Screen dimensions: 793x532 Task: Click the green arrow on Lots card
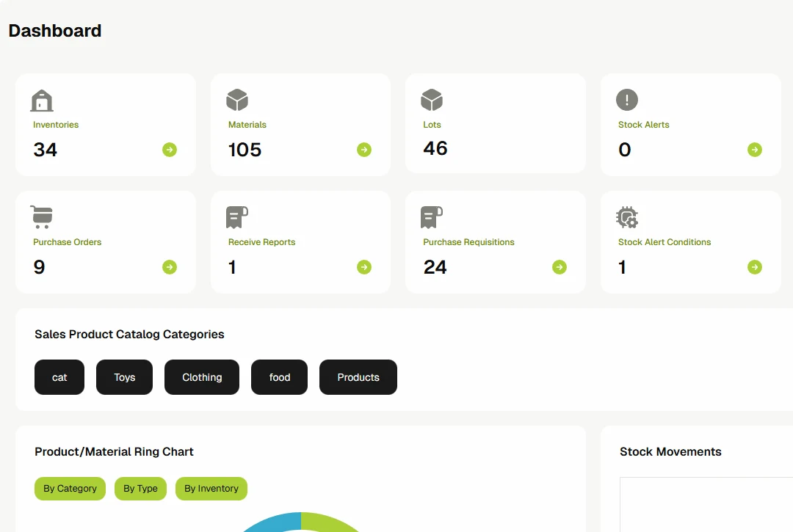pyautogui.click(x=560, y=148)
